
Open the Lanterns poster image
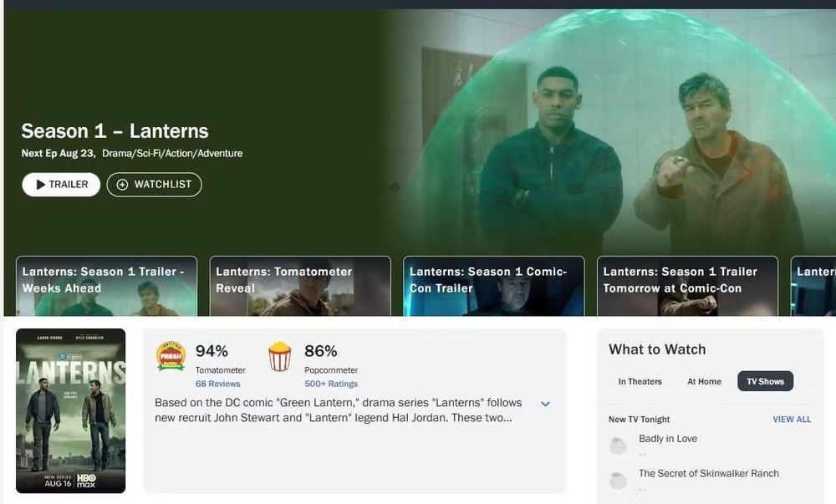pos(70,410)
